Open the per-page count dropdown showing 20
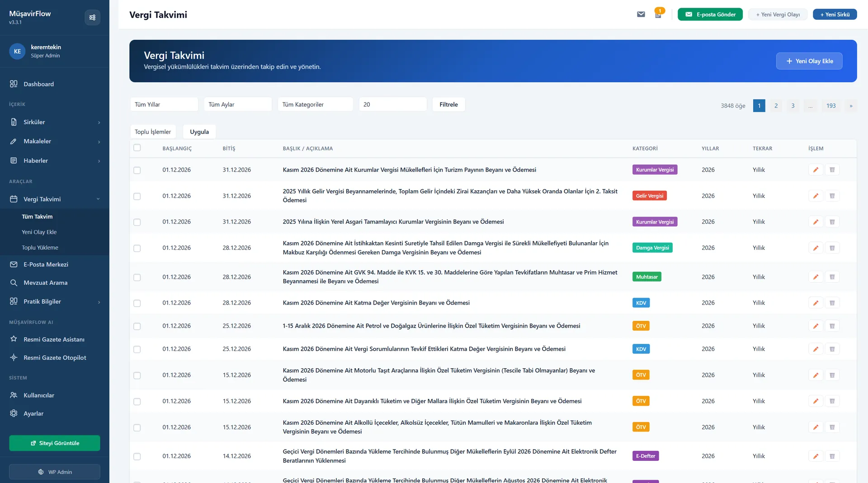Screen dimensions: 868x483 click(393, 104)
